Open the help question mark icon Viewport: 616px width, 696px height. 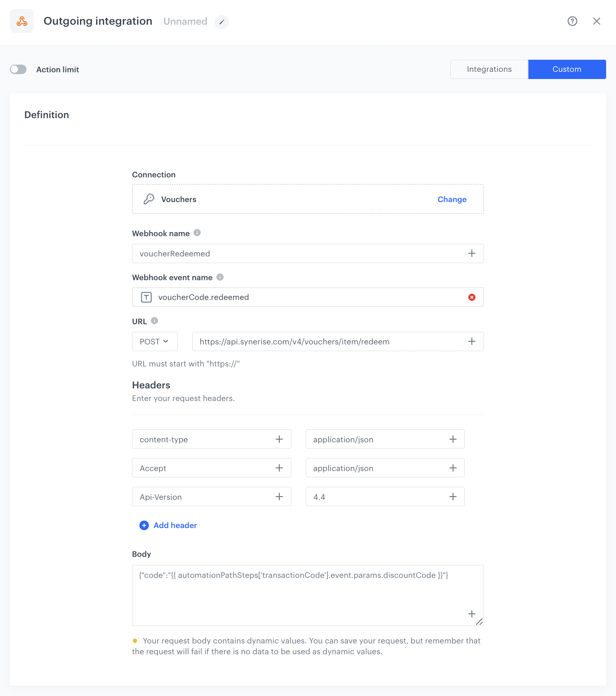click(572, 21)
